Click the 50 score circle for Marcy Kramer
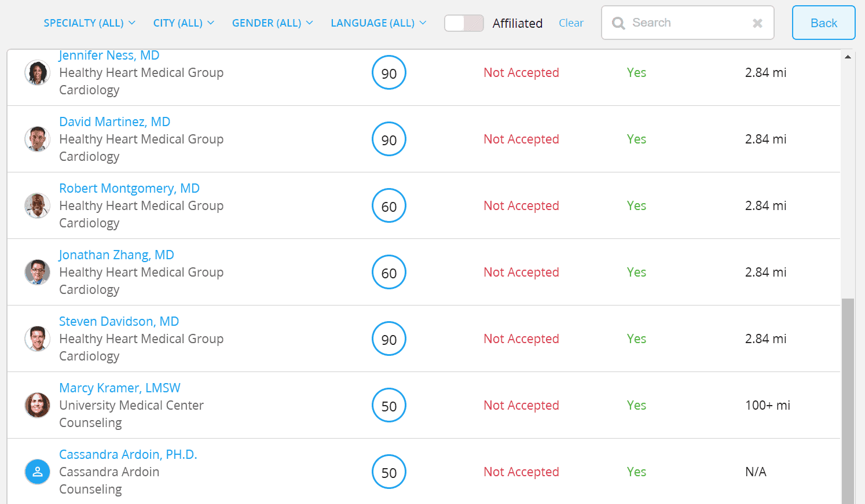Screen dimensions: 865x504 coord(389,406)
